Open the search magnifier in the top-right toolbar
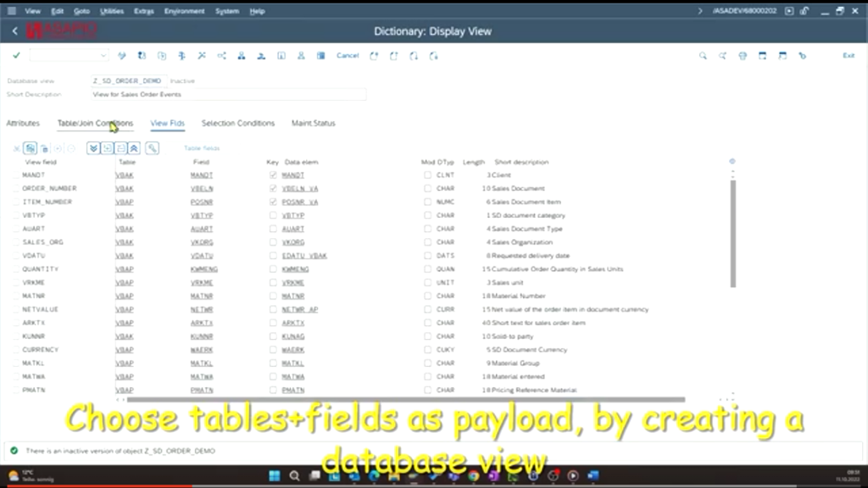This screenshot has width=868, height=488. [x=702, y=55]
